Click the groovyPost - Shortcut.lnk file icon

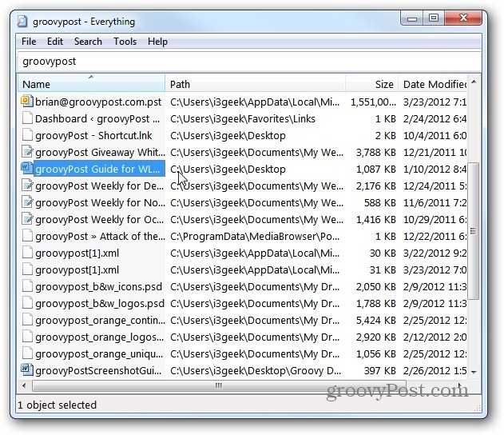26,135
